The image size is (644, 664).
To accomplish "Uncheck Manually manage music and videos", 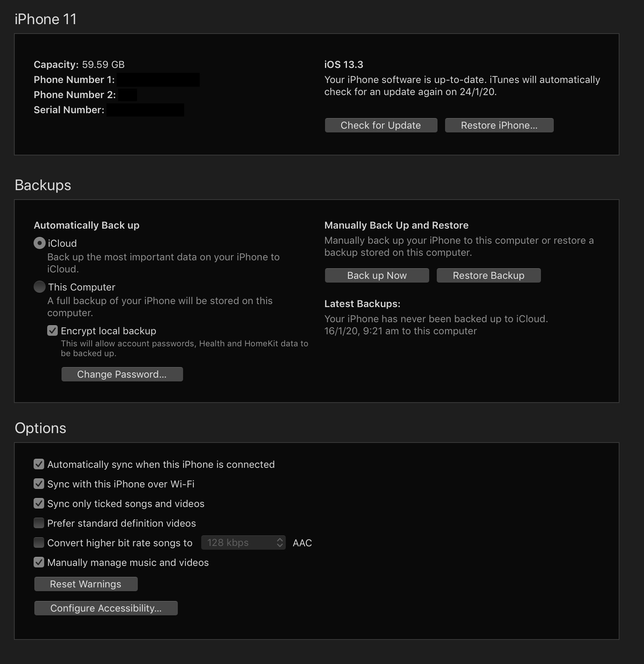I will tap(39, 563).
